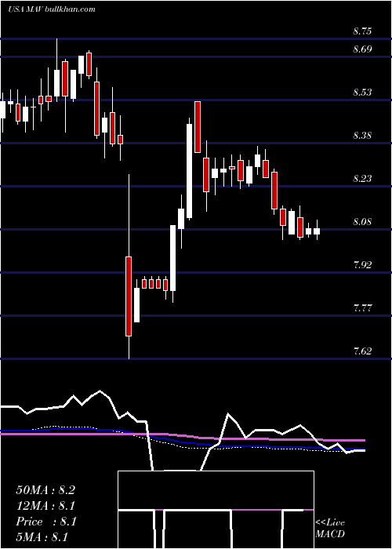The height and width of the screenshot is (549, 392).
Task: Select the 8.23 price axis label
Action: coord(362,179)
